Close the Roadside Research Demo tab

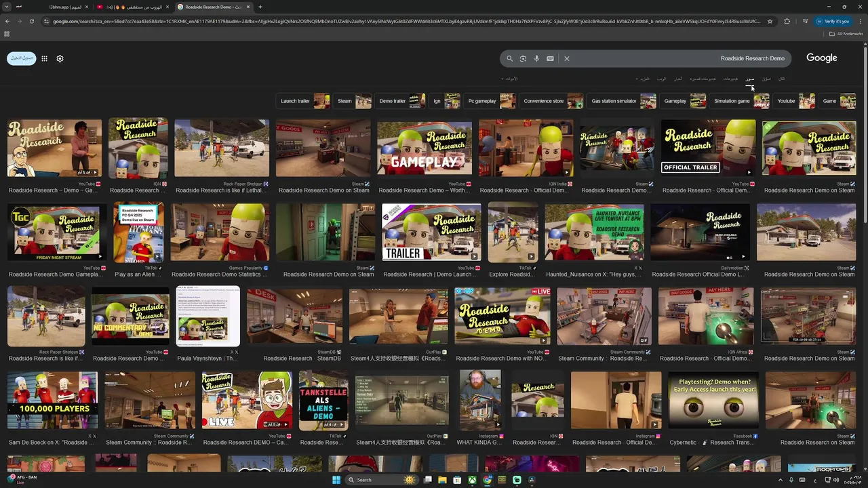248,7
